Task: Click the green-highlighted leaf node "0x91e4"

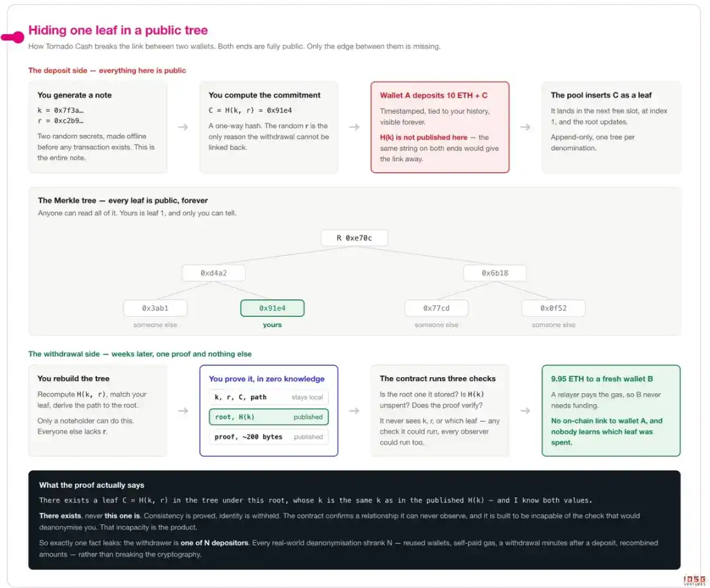Action: (x=272, y=308)
